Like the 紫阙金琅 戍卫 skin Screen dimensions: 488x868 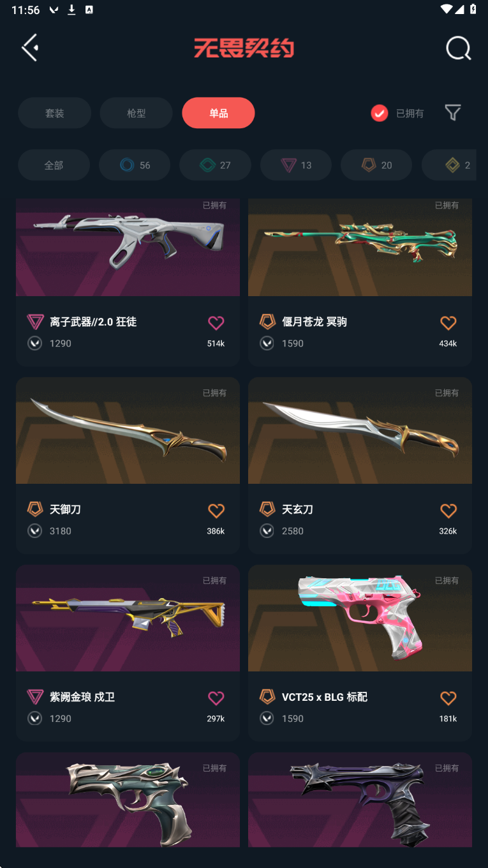216,698
